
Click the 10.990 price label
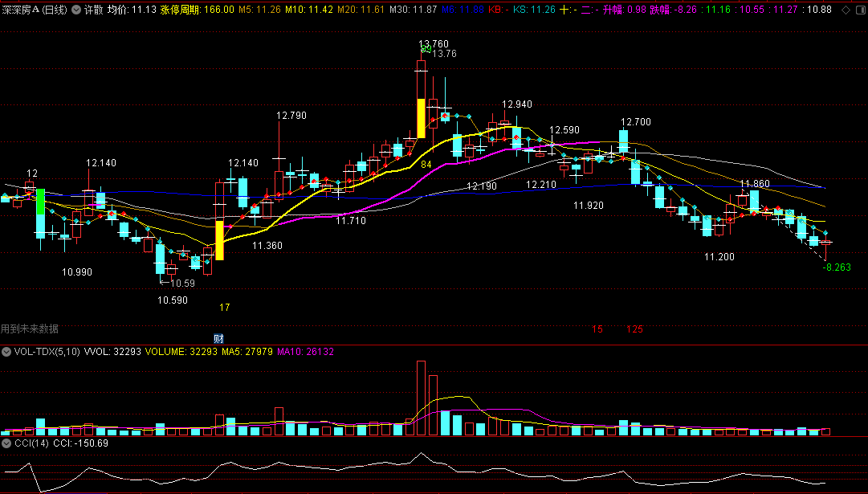(x=77, y=272)
